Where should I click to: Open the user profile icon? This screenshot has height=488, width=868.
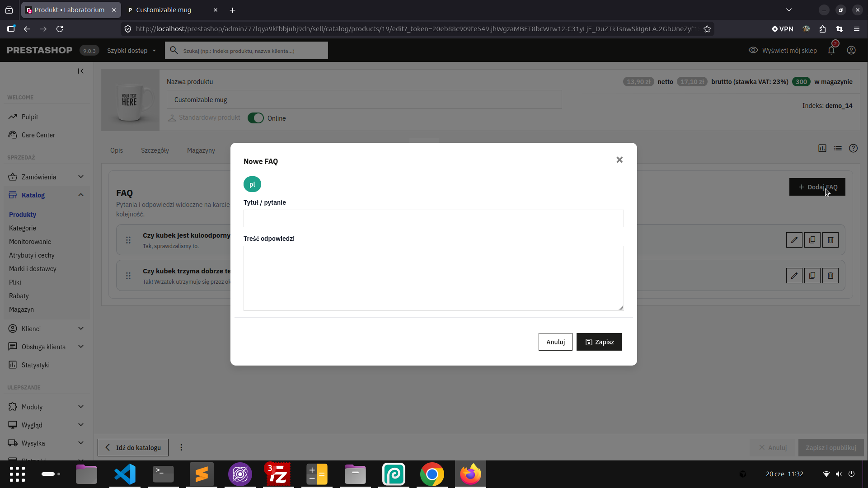pyautogui.click(x=851, y=51)
